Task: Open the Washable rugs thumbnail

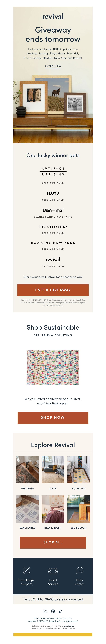Action: pyautogui.click(x=28, y=509)
